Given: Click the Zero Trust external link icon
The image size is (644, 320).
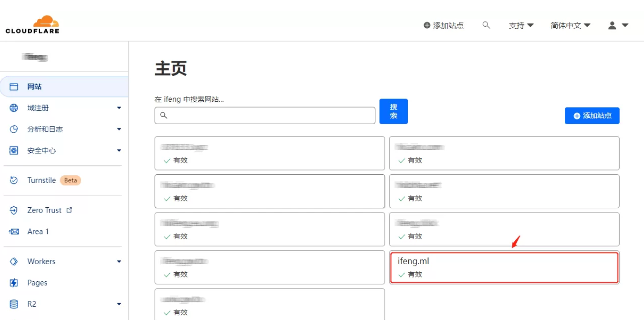Looking at the screenshot, I should point(69,210).
